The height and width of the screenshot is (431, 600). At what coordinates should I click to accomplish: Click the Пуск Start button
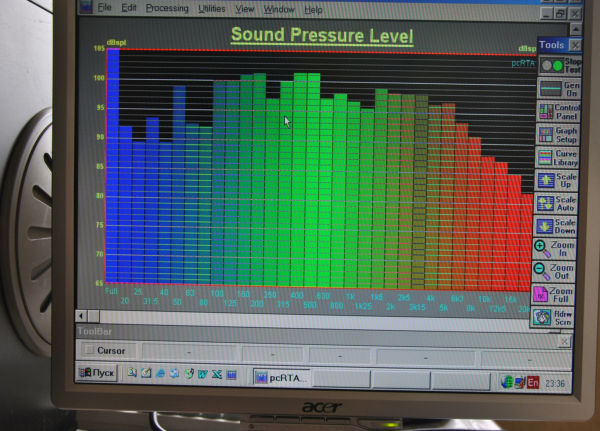[96, 374]
